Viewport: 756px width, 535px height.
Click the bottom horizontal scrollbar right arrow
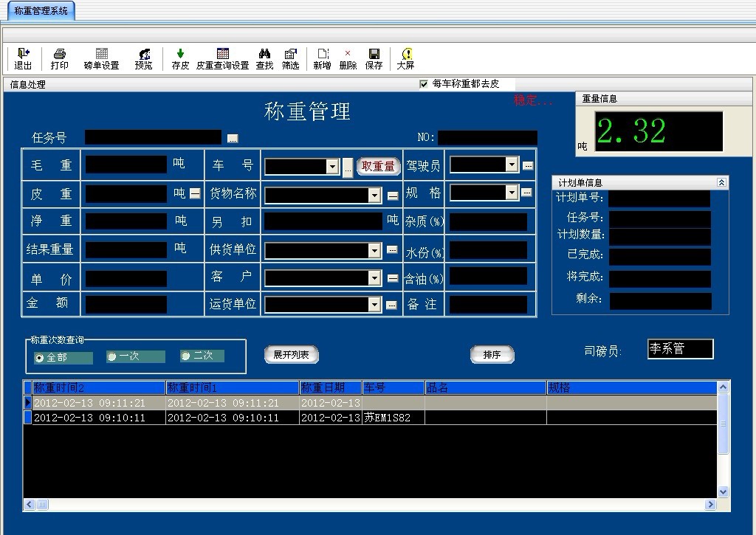pyautogui.click(x=709, y=505)
